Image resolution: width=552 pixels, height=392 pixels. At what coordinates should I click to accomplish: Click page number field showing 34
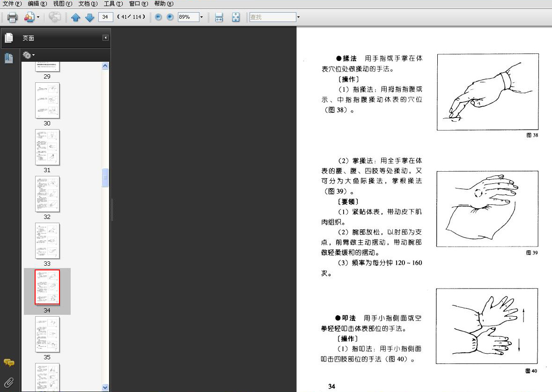(105, 17)
